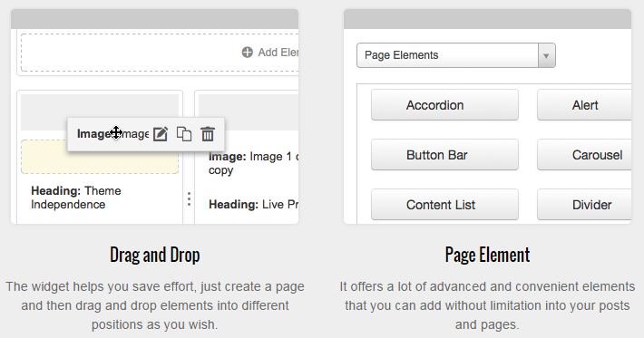Click the vertical three-dots column handle
The image size is (644, 338).
[189, 199]
